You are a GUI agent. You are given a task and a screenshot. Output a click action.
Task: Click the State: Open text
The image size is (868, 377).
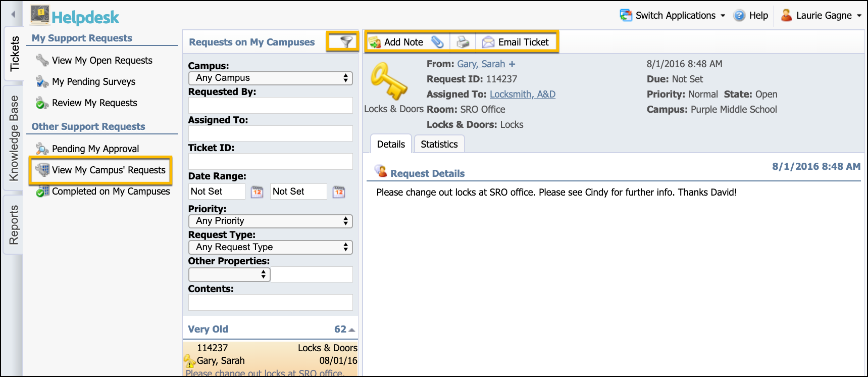coord(750,94)
